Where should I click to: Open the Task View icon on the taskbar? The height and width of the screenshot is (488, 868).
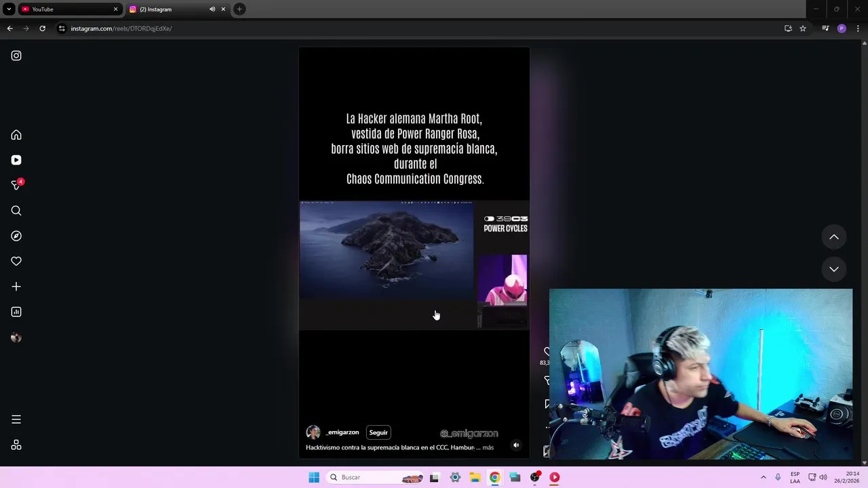434,477
